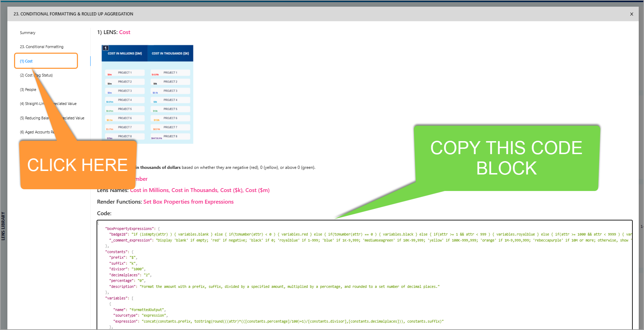Image resolution: width=644 pixels, height=330 pixels.
Task: Click the green 'COPY THIS CODE BLOCK' callout
Action: [506, 158]
